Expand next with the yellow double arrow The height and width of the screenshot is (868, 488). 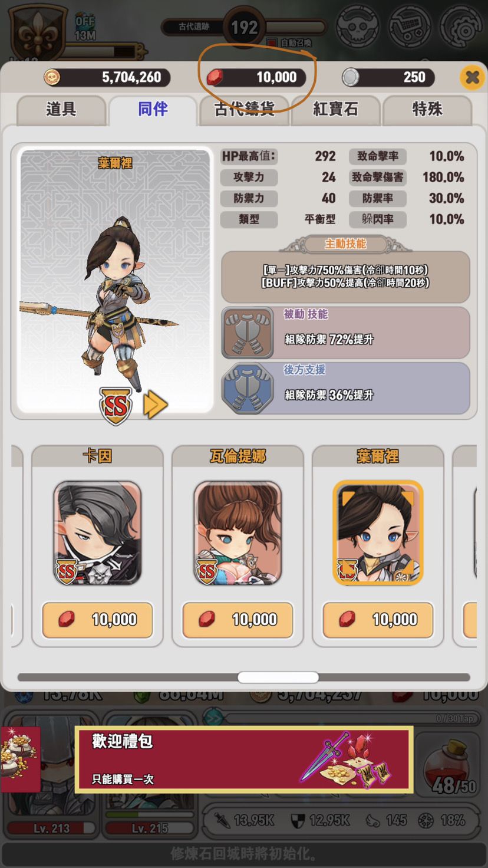[x=156, y=406]
